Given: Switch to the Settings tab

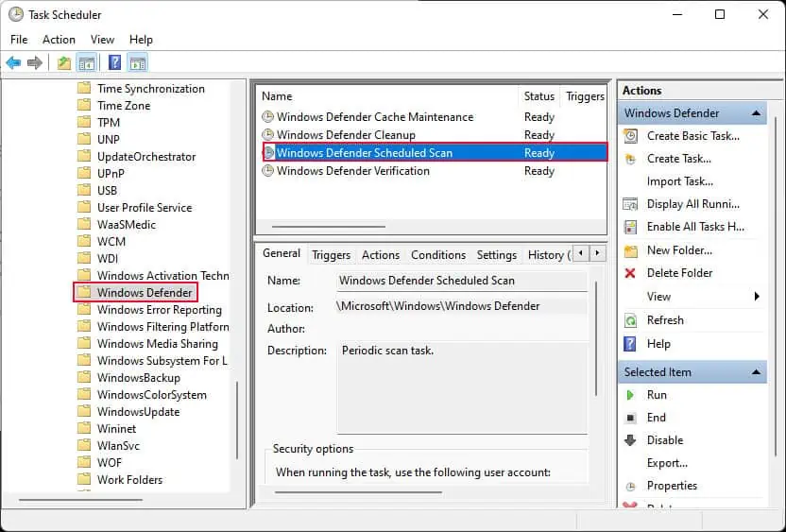Looking at the screenshot, I should point(496,255).
